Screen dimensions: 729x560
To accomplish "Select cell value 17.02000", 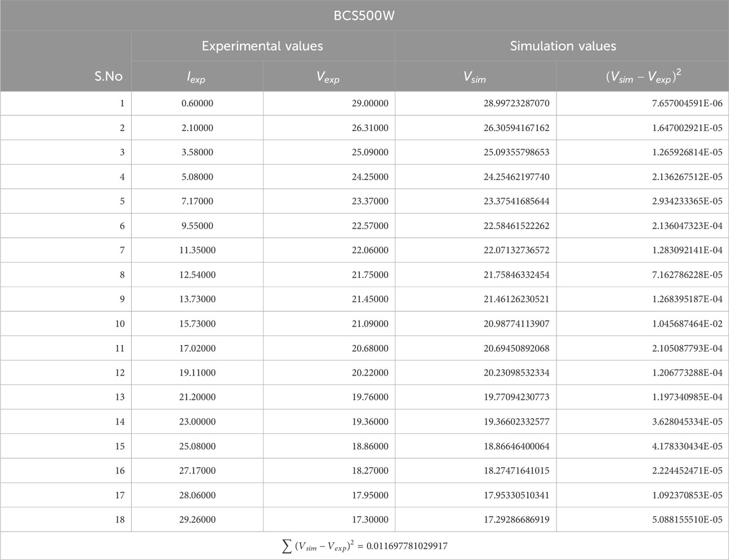I will coord(197,348).
